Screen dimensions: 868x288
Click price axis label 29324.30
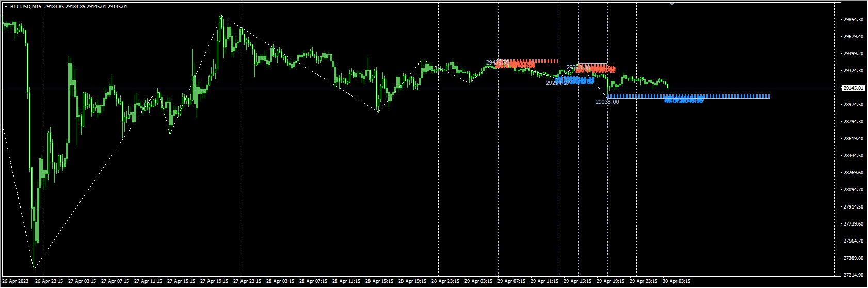tap(853, 71)
